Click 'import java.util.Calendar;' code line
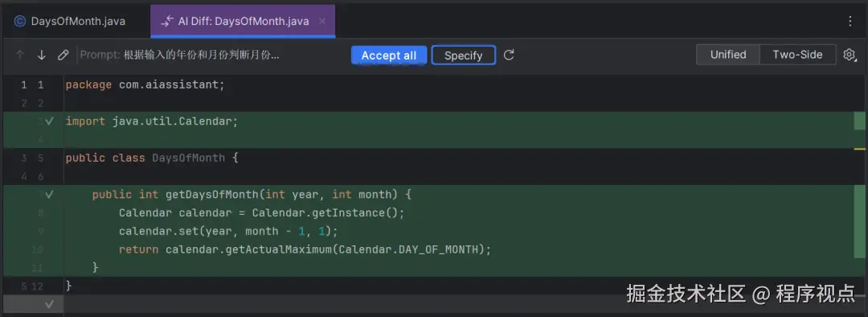Viewport: 868px width, 317px height. point(152,121)
